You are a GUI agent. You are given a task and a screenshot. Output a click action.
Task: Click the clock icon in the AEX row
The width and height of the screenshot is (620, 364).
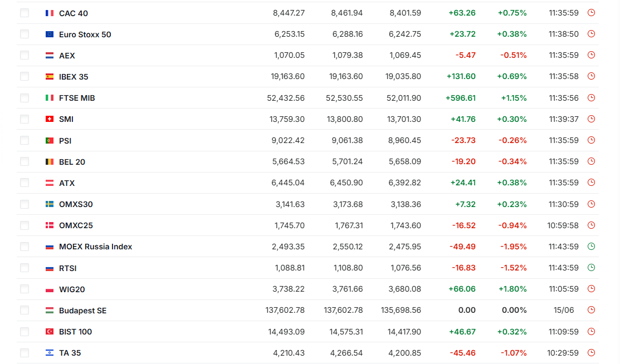click(x=591, y=55)
